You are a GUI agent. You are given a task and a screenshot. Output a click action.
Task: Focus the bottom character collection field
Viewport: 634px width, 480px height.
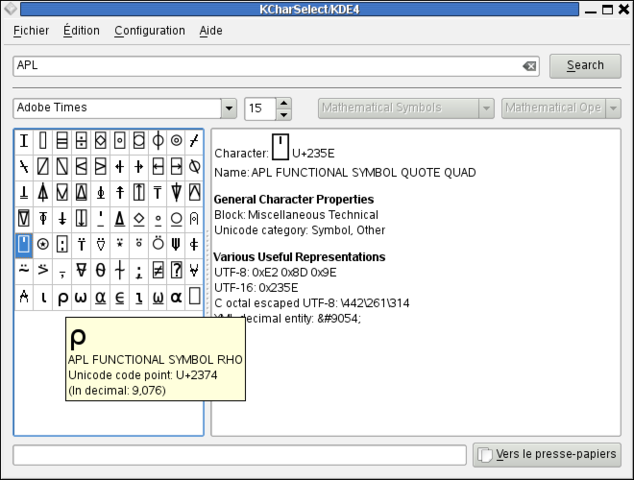(240, 455)
